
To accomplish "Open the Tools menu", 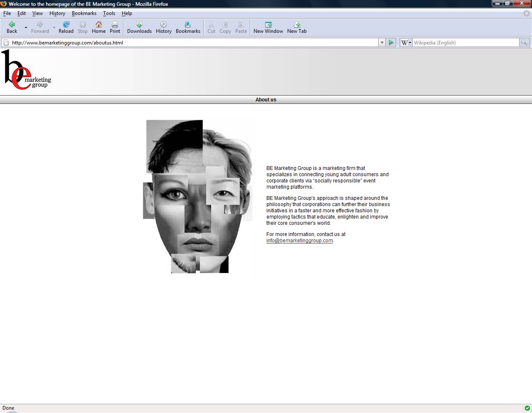I will coord(109,13).
